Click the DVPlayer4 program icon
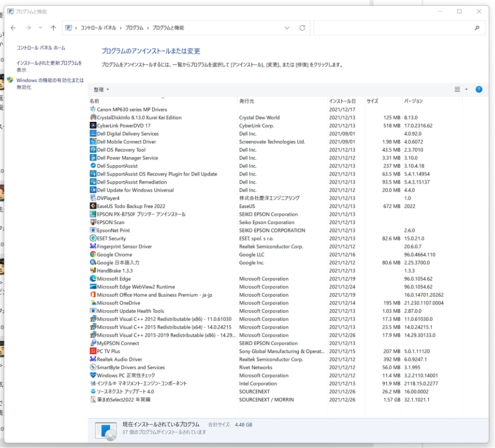The width and height of the screenshot is (495, 448). point(93,198)
